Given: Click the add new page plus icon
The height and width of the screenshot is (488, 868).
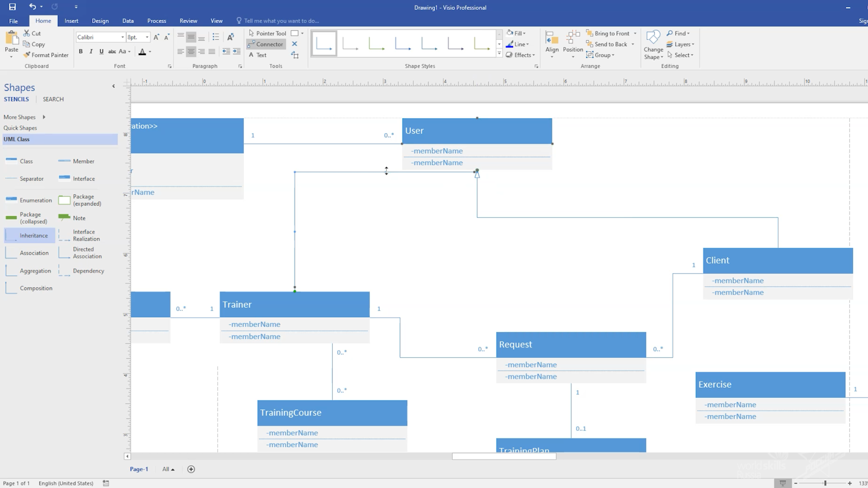Looking at the screenshot, I should pyautogui.click(x=191, y=469).
